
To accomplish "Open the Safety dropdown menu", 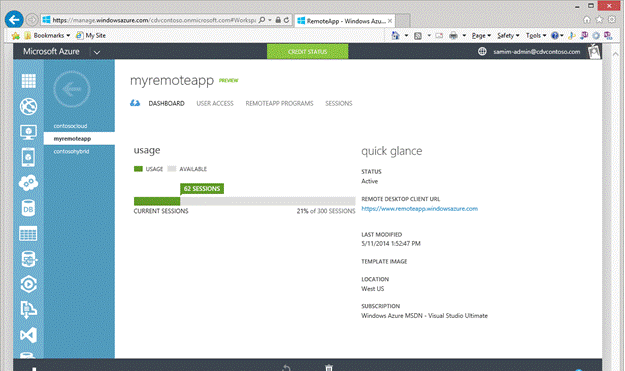I will click(x=508, y=35).
